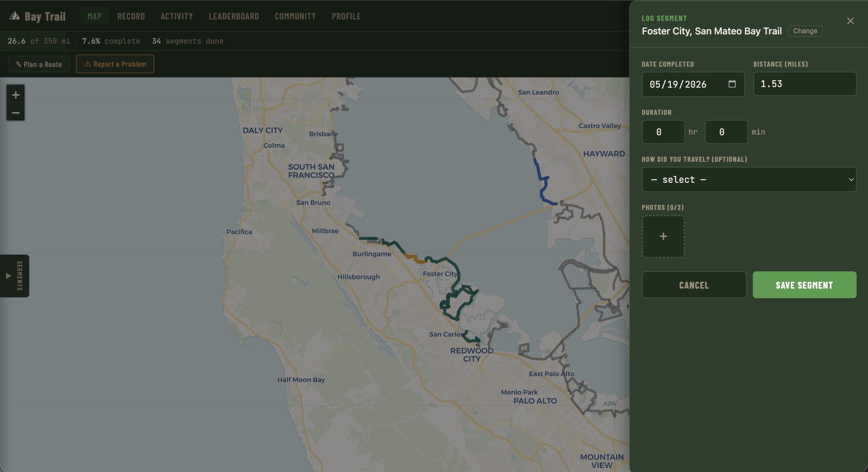Change the selected trail segment
868x472 pixels.
(805, 31)
